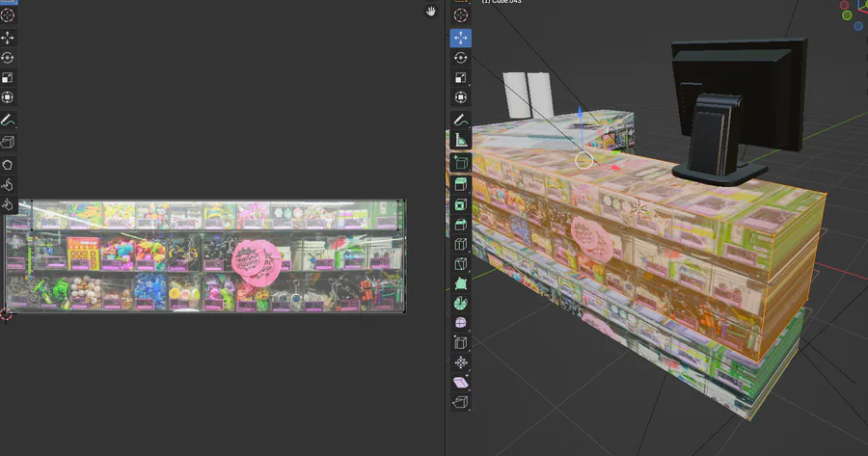This screenshot has width=868, height=456.
Task: Click the 2D cursor in UV editor
Action: click(x=6, y=314)
